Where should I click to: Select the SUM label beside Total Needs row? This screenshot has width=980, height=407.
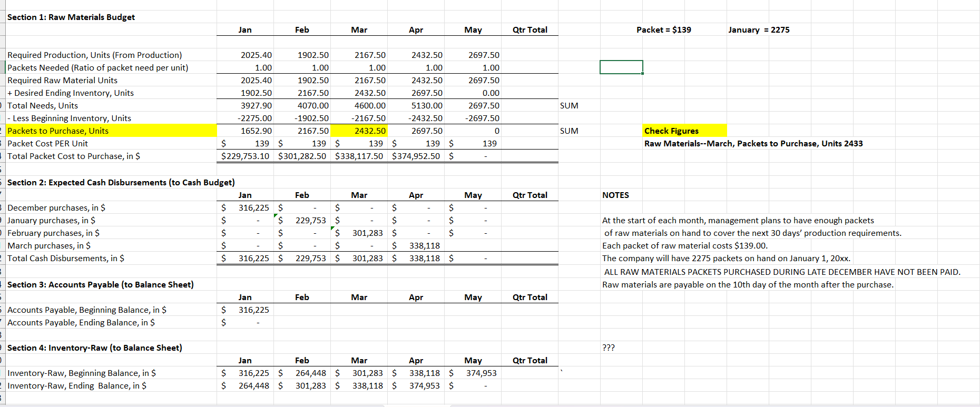click(x=569, y=105)
